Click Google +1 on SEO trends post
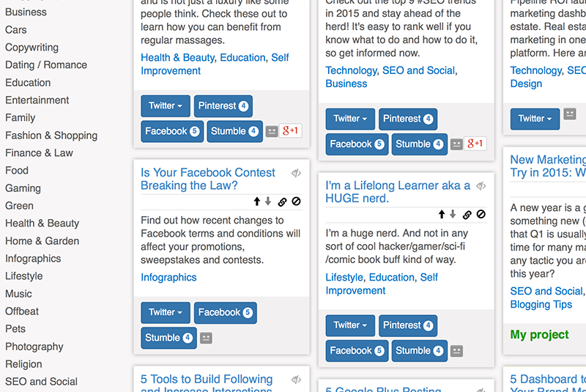 pyautogui.click(x=475, y=144)
